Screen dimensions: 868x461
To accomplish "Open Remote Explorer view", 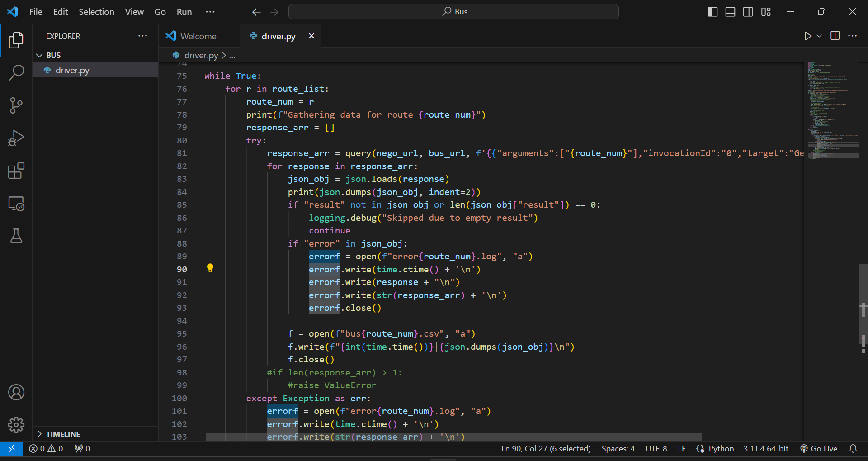I will (16, 204).
